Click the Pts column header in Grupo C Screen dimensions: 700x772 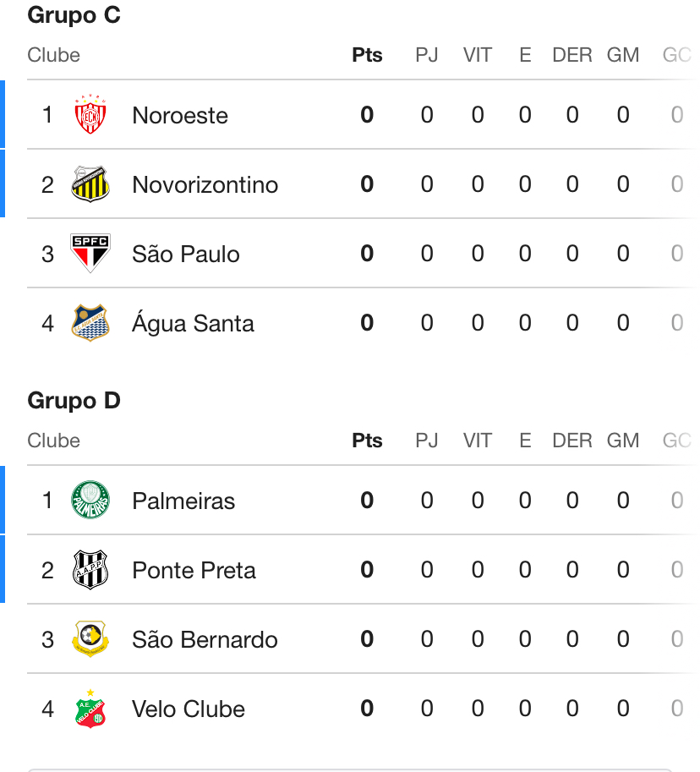367,55
